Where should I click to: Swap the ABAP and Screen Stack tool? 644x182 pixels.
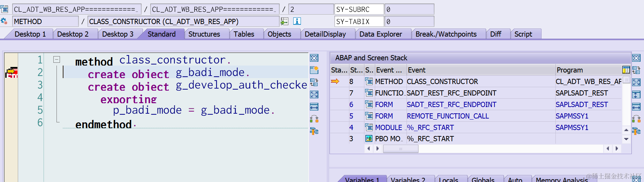pos(636,70)
